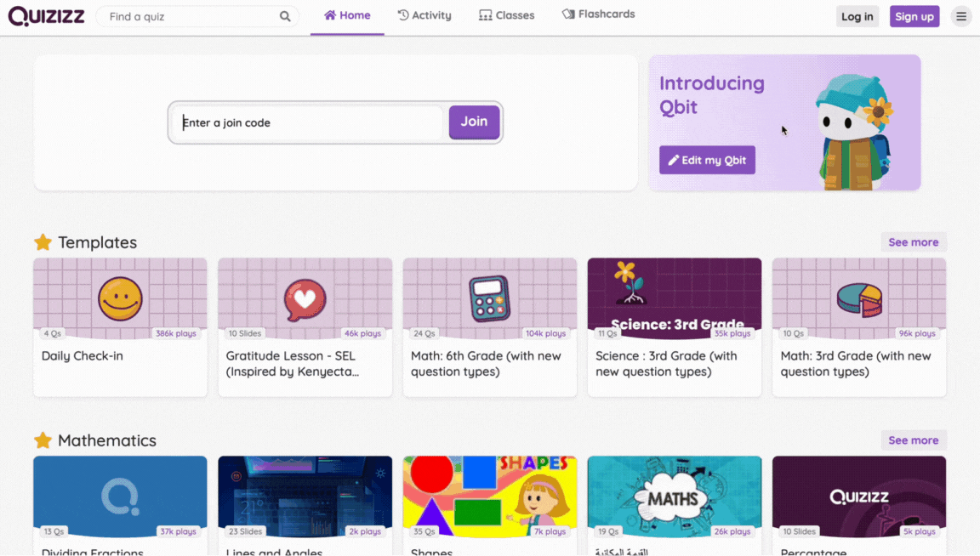Click the star icon beside Mathematics
The height and width of the screenshot is (556, 980).
pos(43,440)
